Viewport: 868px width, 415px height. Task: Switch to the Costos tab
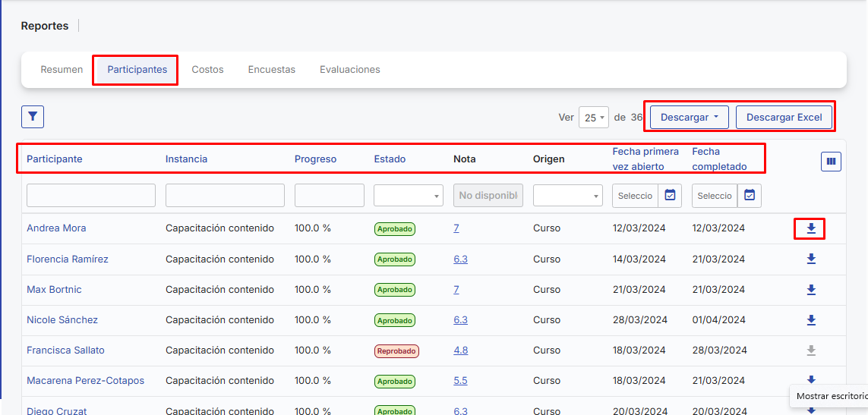coord(207,70)
